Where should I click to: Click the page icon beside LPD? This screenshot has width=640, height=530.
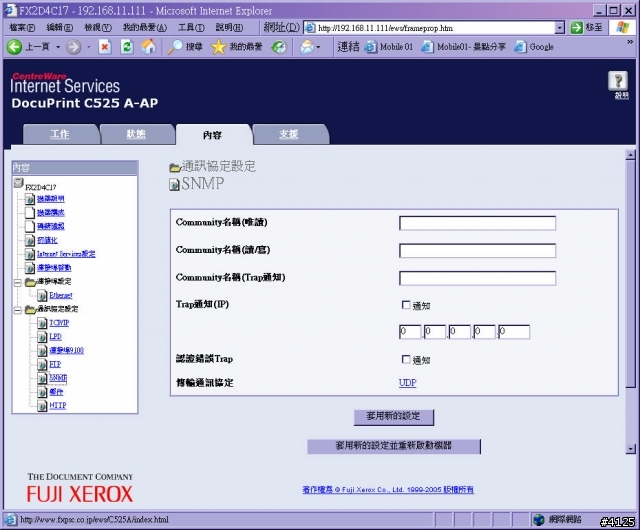pos(42,337)
